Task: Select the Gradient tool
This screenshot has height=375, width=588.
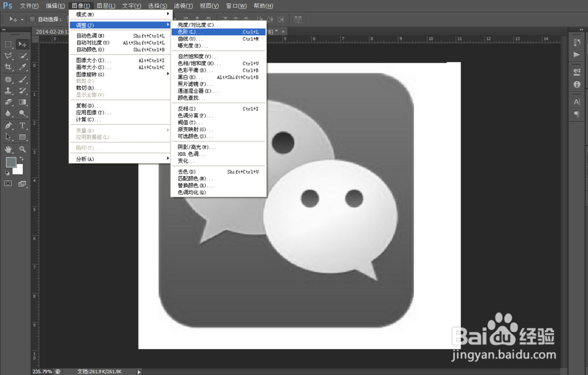Action: pos(22,102)
